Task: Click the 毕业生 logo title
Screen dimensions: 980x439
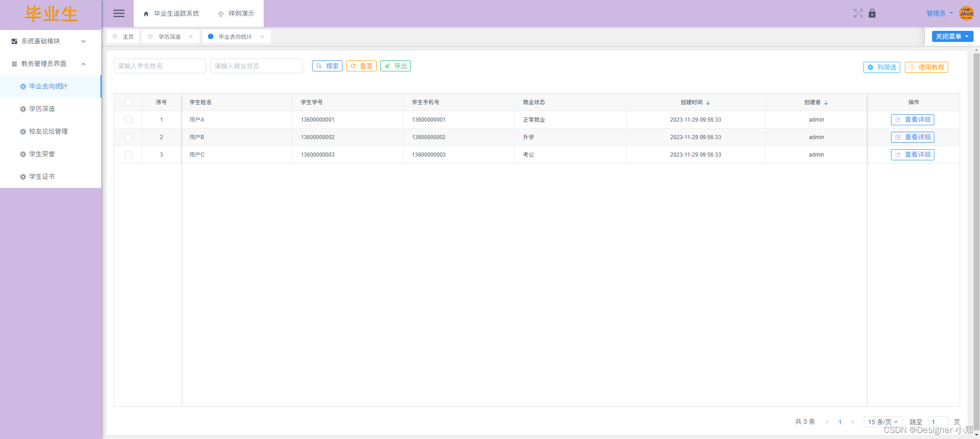Action: [x=51, y=14]
